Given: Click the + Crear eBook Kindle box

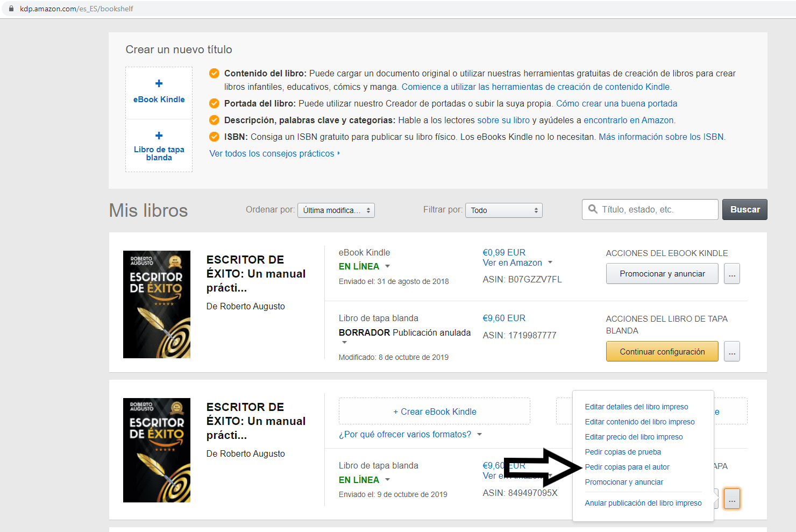Looking at the screenshot, I should coord(435,412).
